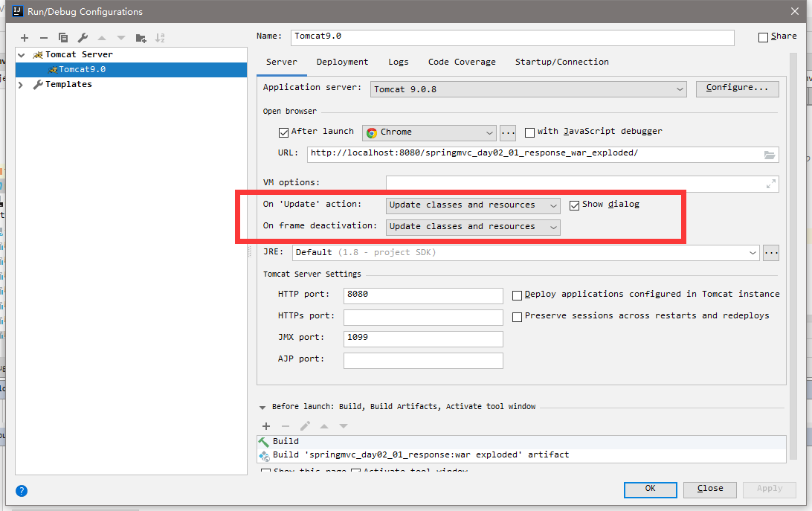This screenshot has height=511, width=812.
Task: Confirm with the OK button
Action: click(651, 489)
